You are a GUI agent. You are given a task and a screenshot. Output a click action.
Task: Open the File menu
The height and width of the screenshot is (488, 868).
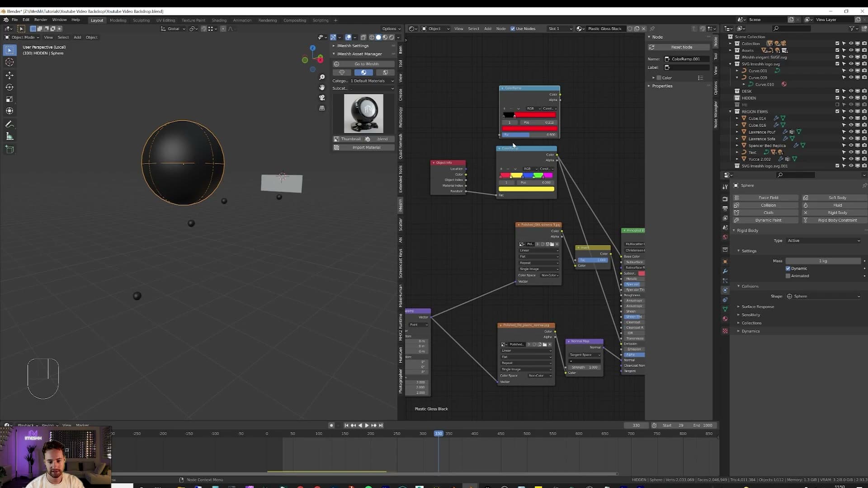(14, 20)
